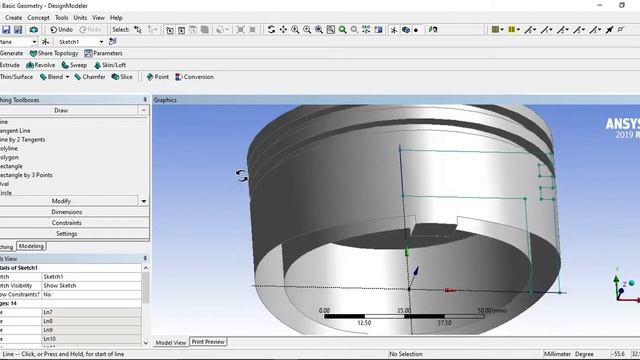Screen dimensions: 640x360
Task: Open the View menu
Action: point(98,18)
